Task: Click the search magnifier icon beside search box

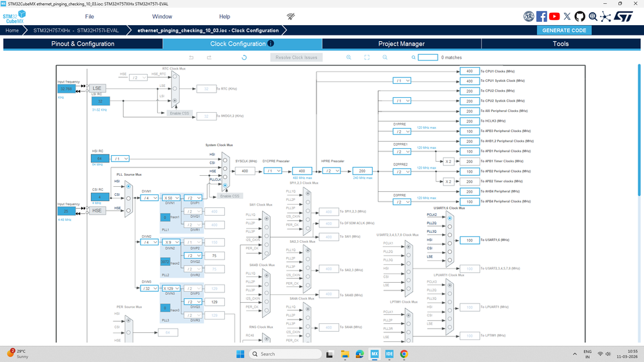Action: coord(414,57)
